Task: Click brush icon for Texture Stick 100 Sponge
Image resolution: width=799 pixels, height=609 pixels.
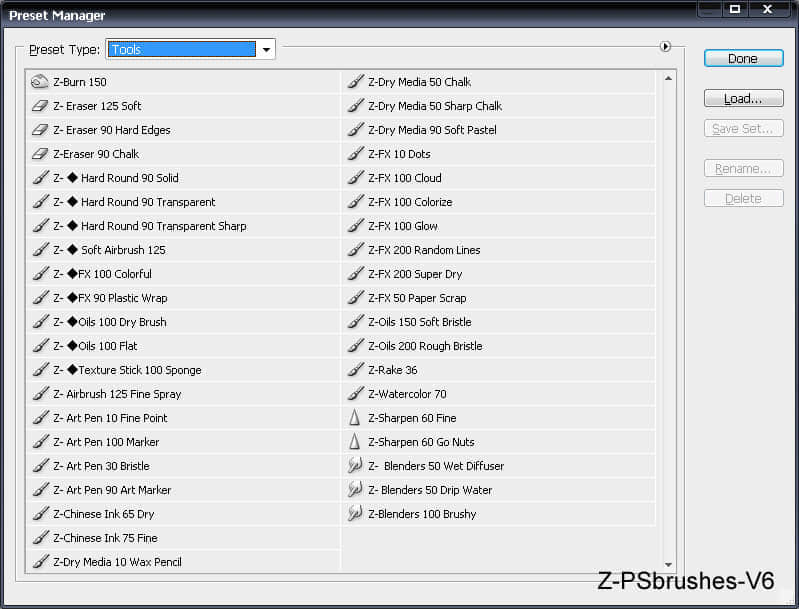Action: pyautogui.click(x=41, y=369)
